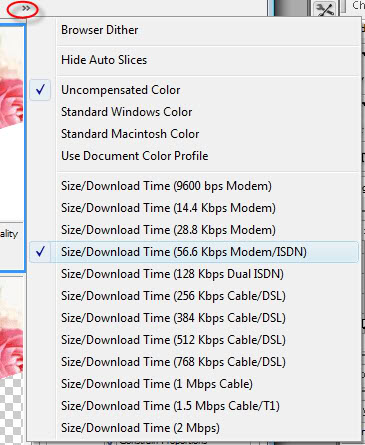Choose 768 Kbps Cable/DSL option
Screen dimensions: 365x445
pos(194,362)
